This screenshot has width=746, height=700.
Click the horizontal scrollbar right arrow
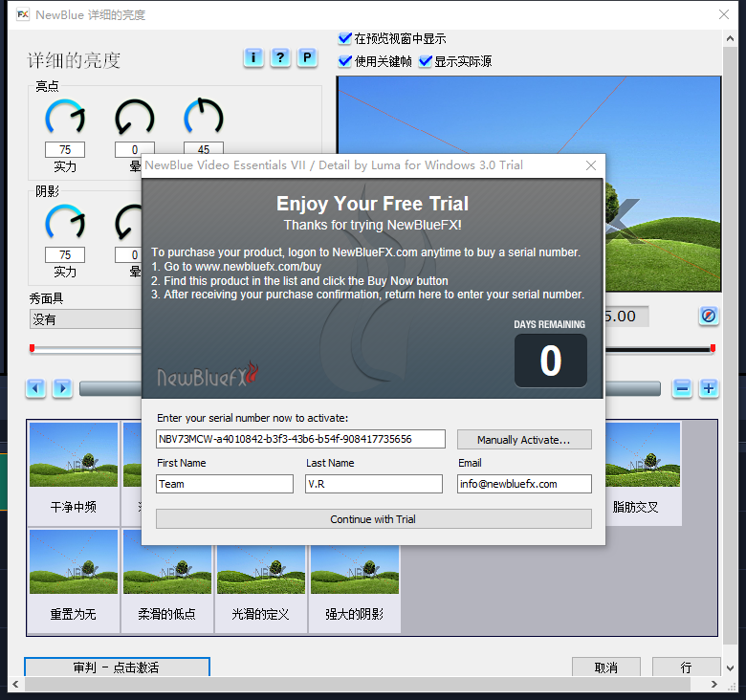[713, 685]
